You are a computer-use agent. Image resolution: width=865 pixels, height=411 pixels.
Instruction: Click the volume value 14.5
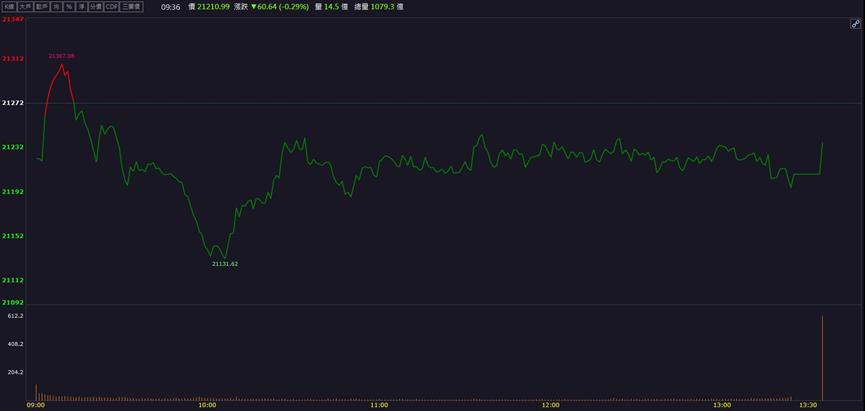tap(333, 7)
